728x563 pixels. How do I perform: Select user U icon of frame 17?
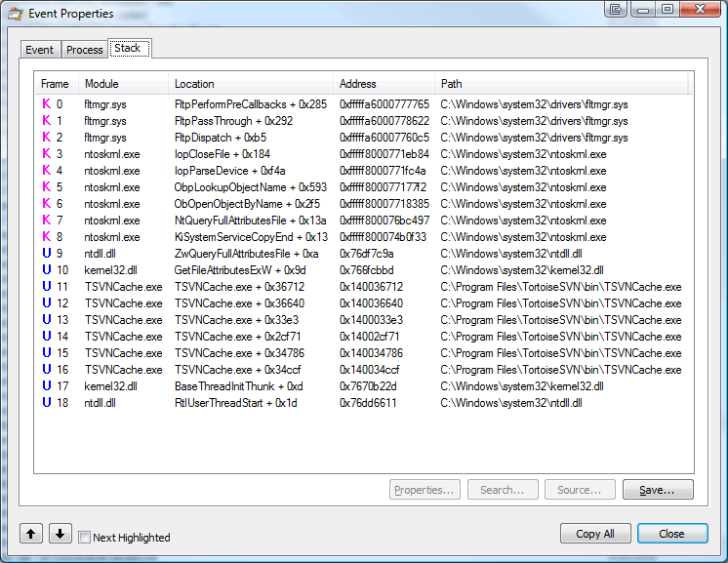[47, 385]
